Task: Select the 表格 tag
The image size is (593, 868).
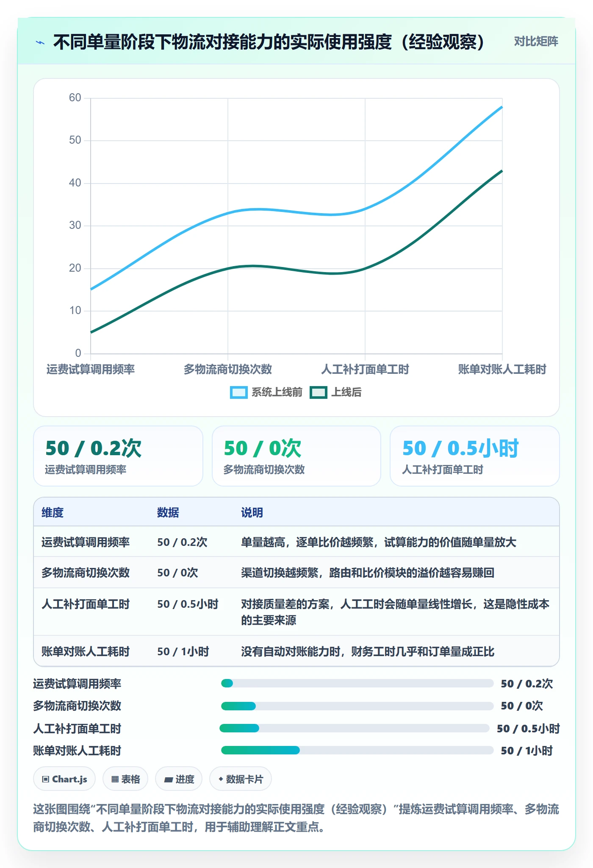Action: click(x=125, y=779)
